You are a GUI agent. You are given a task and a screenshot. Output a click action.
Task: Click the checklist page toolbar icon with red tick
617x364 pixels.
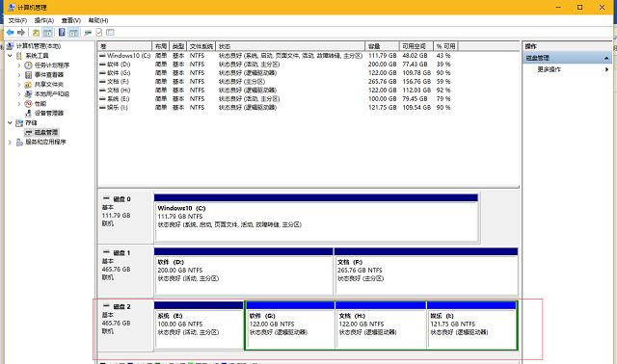[x=98, y=32]
